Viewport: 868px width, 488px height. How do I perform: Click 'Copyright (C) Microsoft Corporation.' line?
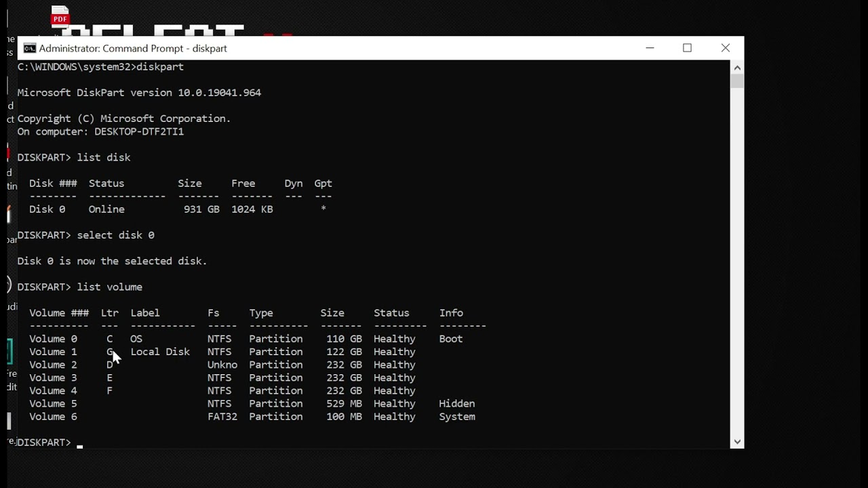pos(124,119)
